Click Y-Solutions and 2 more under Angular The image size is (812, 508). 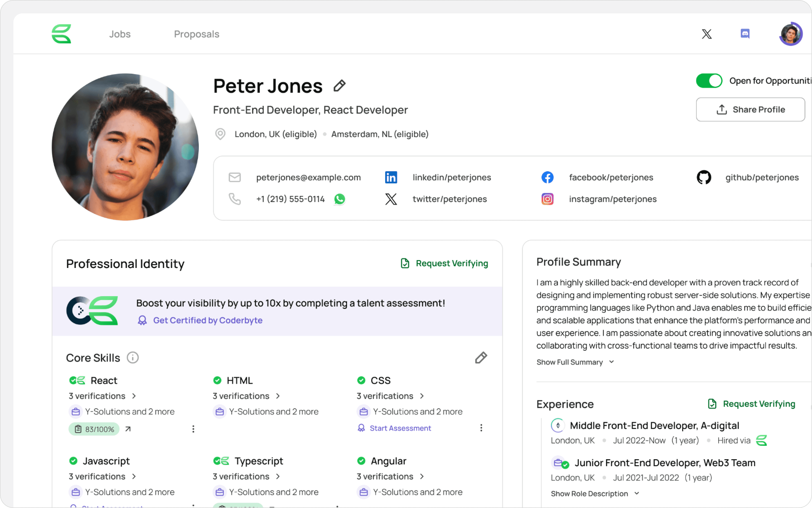click(410, 492)
